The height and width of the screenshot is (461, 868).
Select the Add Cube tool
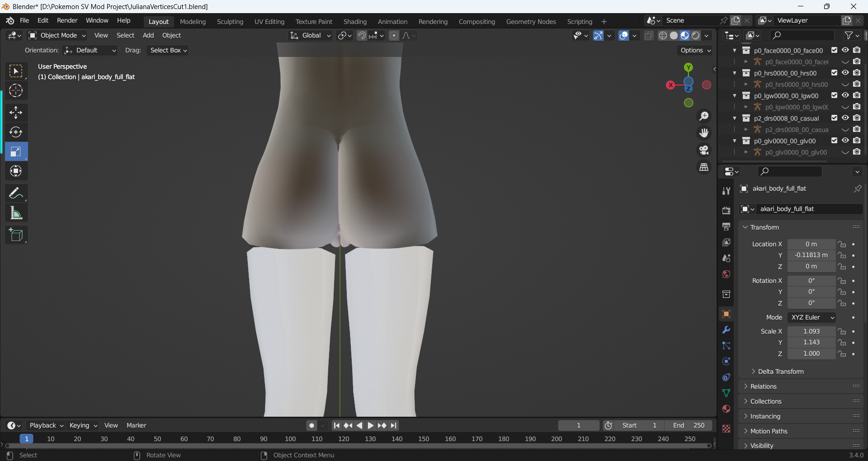click(16, 235)
